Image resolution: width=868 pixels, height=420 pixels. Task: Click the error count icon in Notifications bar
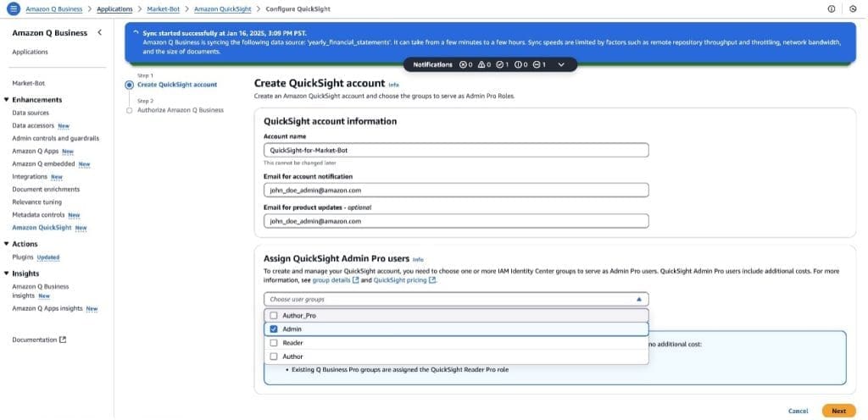coord(463,64)
